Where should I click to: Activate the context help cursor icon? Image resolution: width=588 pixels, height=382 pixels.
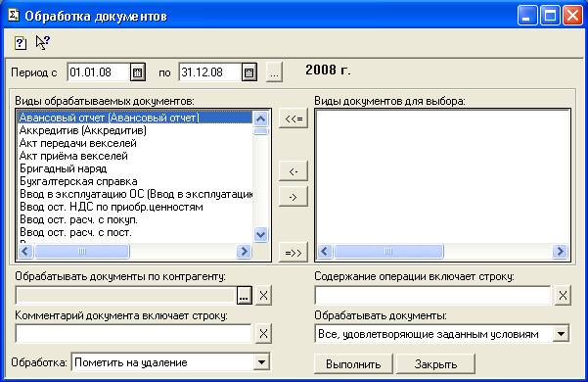click(43, 42)
